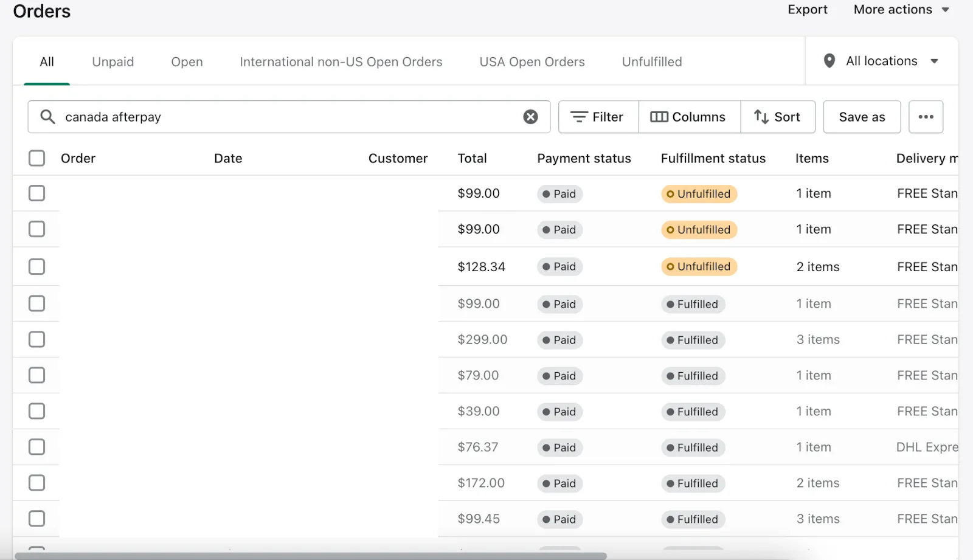Click the Fulfillment status column header

pyautogui.click(x=713, y=158)
